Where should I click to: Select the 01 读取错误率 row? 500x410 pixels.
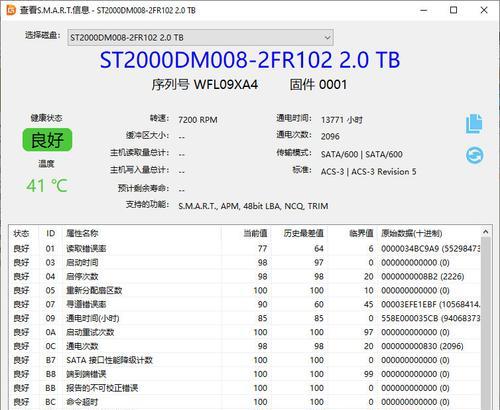point(245,249)
